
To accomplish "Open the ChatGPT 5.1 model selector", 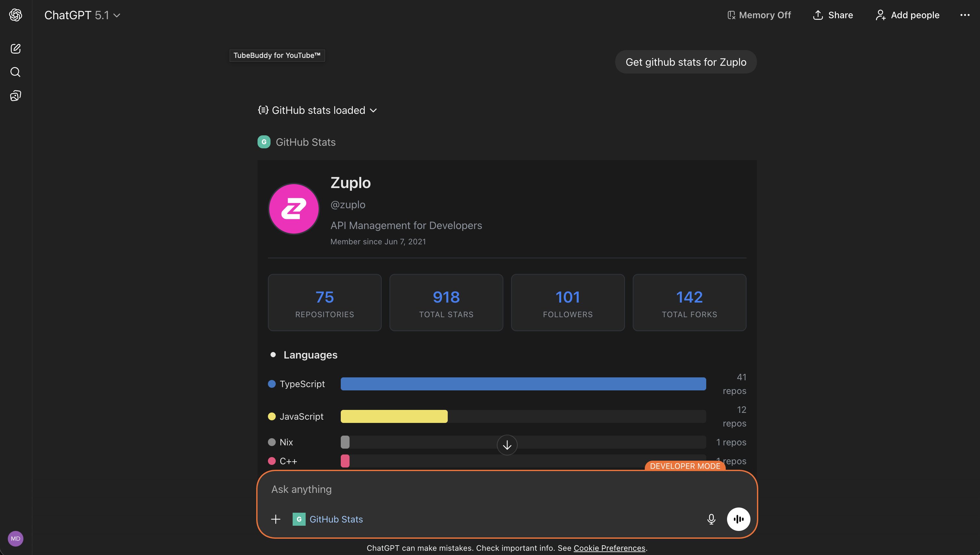I will [82, 15].
